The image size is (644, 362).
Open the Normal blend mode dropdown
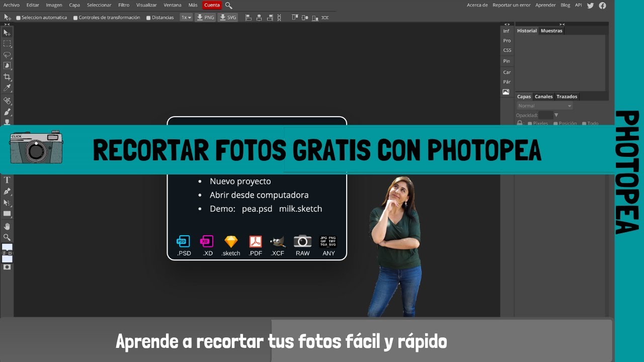pyautogui.click(x=544, y=106)
